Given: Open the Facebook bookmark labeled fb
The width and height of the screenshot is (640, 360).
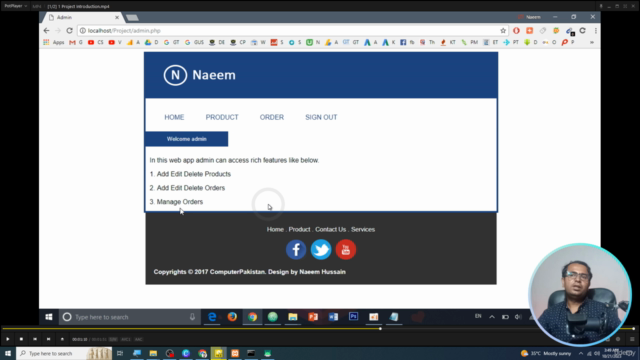Looking at the screenshot, I should [x=407, y=42].
